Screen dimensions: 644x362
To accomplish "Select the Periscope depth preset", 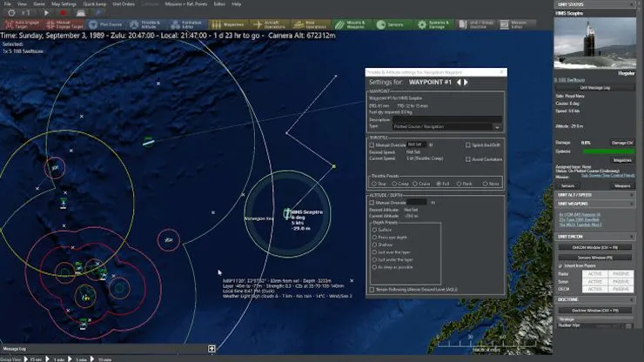I will coord(374,238).
